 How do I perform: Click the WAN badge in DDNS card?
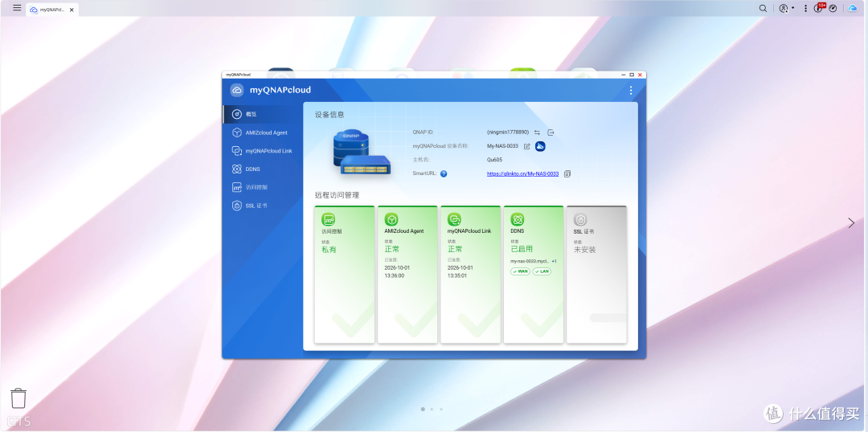520,271
